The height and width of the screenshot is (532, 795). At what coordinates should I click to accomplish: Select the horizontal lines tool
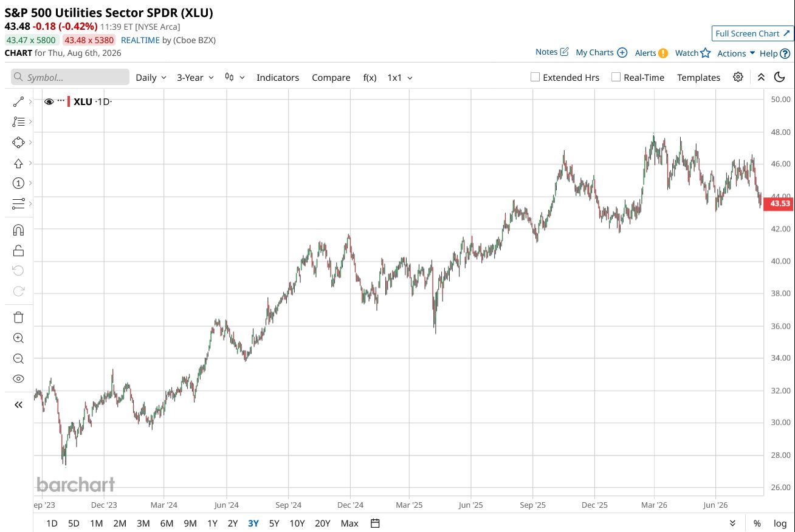18,203
